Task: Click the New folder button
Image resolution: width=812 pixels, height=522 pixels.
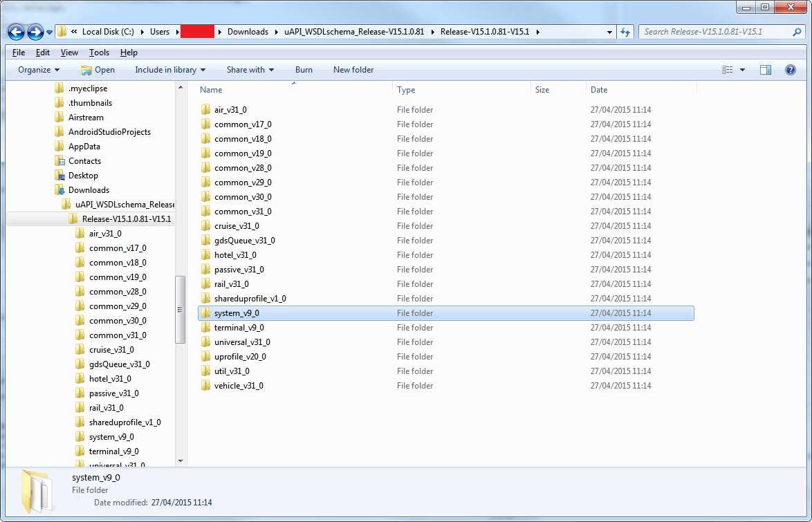Action: pos(353,70)
